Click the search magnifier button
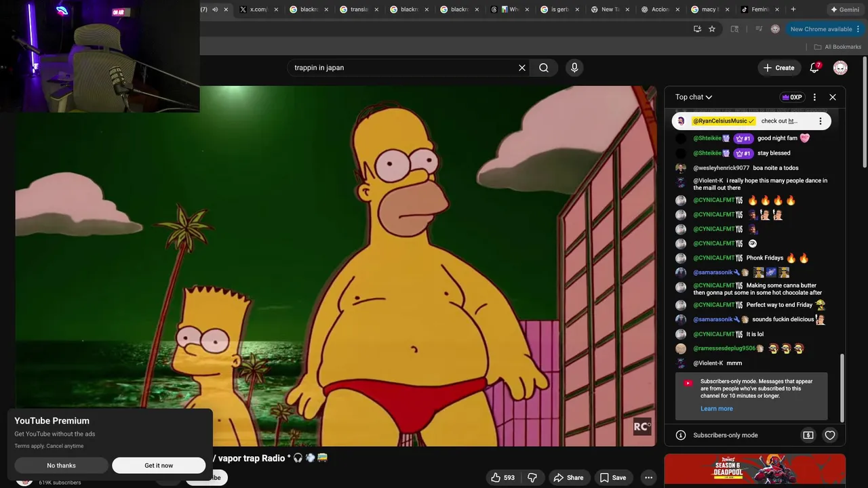868x488 pixels. tap(544, 68)
